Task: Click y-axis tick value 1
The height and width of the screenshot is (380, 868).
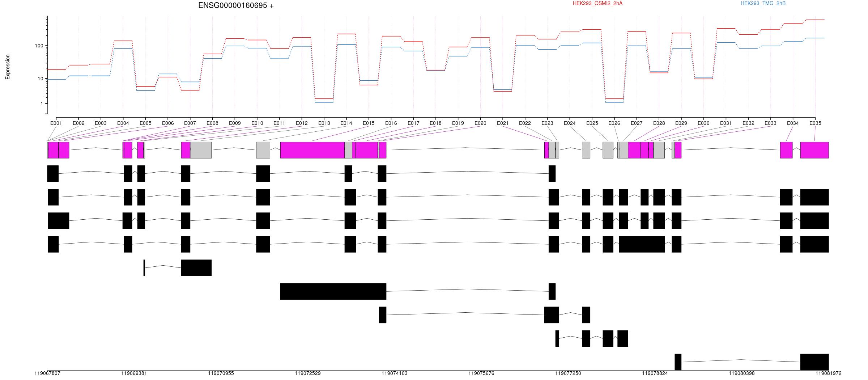Action: click(x=42, y=104)
